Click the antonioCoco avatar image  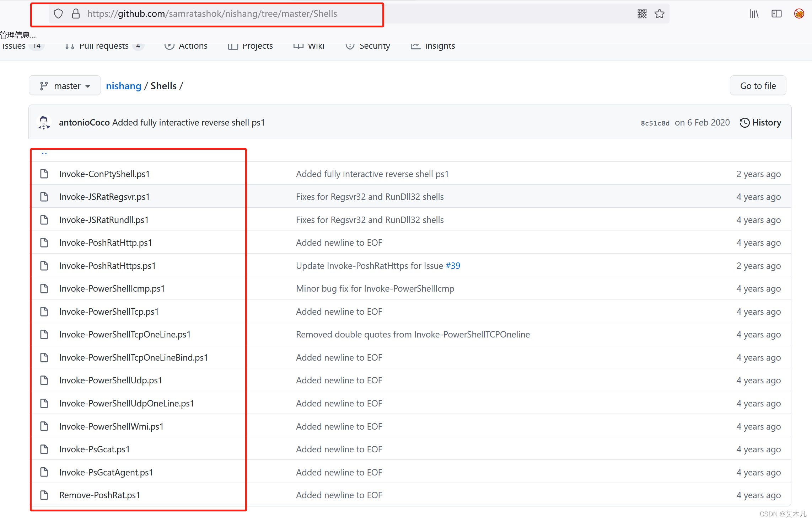(x=44, y=123)
